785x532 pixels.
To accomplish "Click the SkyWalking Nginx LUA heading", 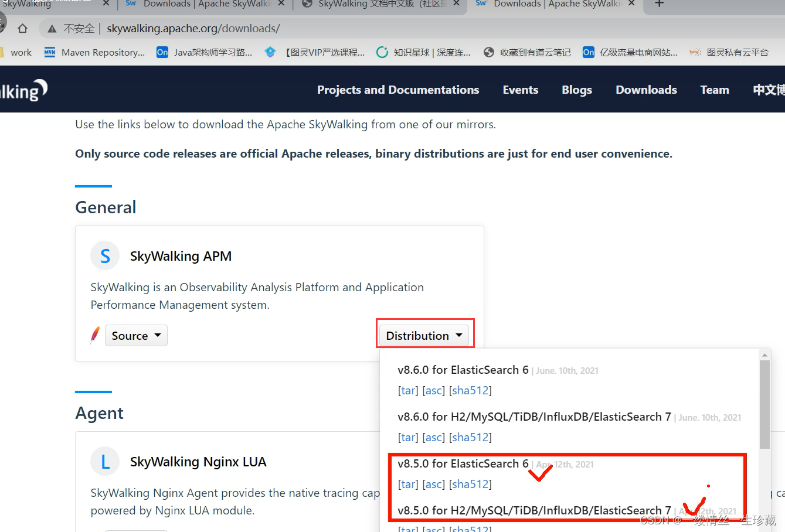I will (198, 462).
